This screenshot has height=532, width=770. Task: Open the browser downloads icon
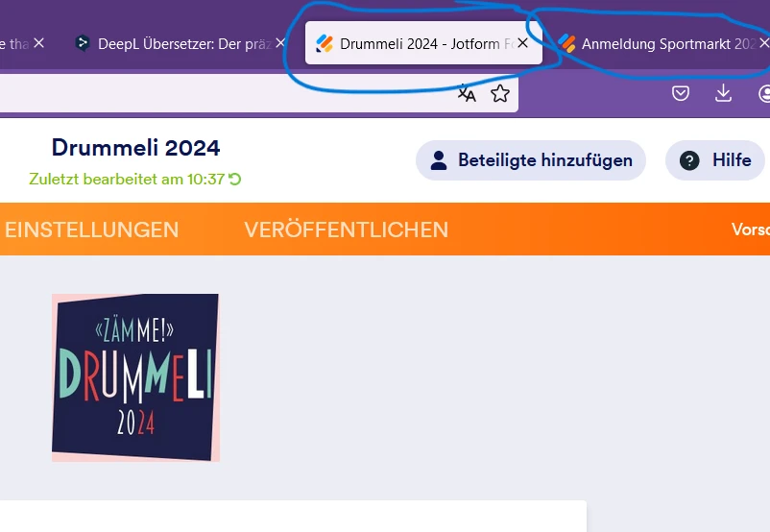pyautogui.click(x=723, y=93)
